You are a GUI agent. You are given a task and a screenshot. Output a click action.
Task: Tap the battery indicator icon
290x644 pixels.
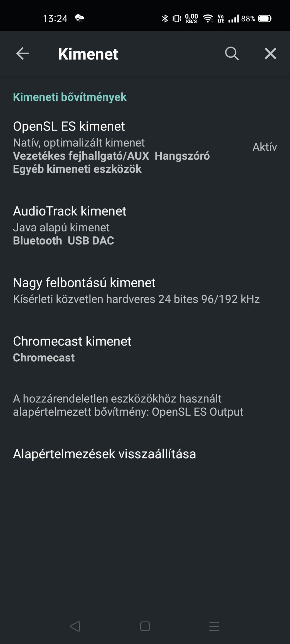(x=265, y=19)
